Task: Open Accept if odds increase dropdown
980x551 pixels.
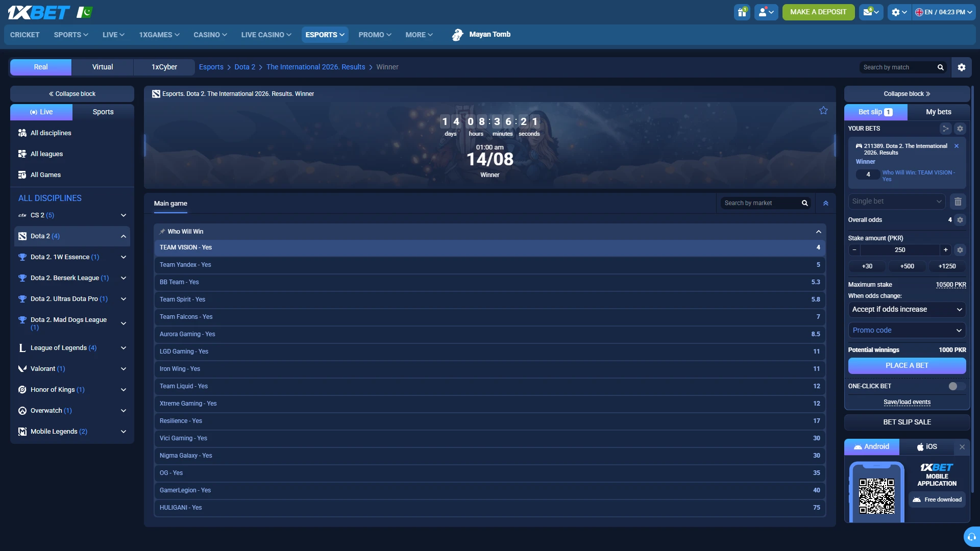Action: click(x=907, y=310)
